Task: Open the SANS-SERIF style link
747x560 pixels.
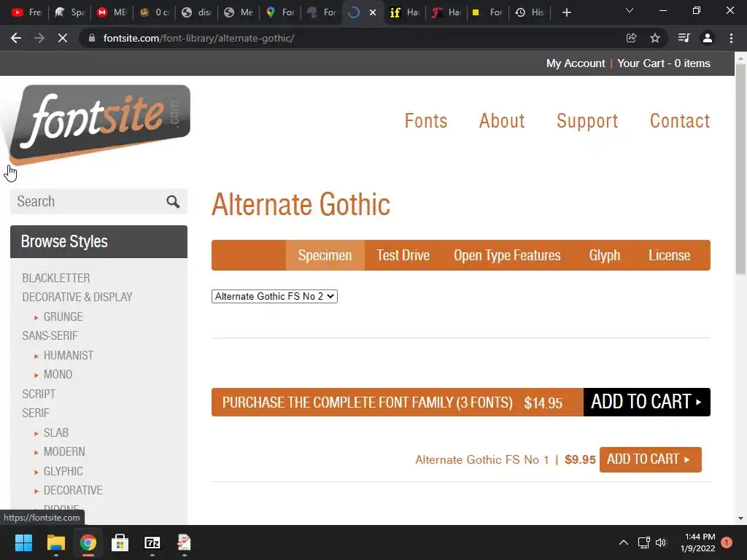Action: coord(50,335)
